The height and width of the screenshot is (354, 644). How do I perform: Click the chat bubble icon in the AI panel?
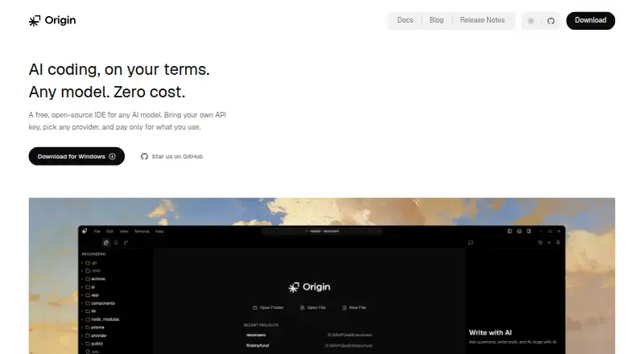471,243
